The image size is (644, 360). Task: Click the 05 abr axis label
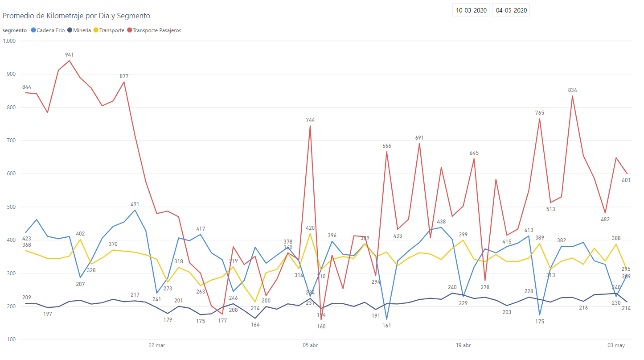310,345
